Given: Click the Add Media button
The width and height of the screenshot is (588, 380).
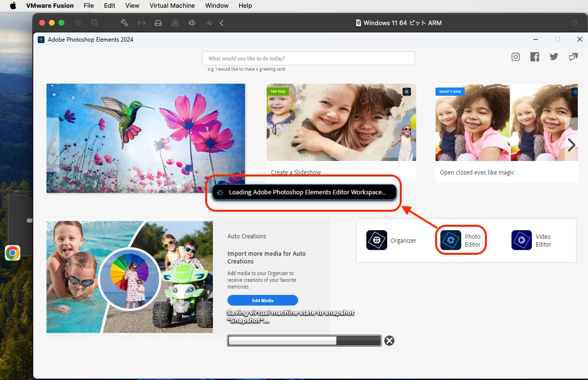Looking at the screenshot, I should [263, 300].
